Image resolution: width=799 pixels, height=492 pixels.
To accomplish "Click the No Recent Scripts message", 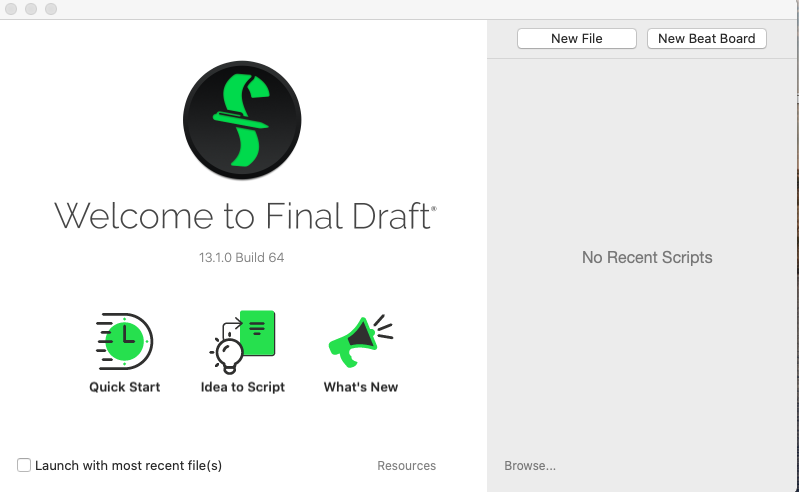I will pyautogui.click(x=646, y=257).
